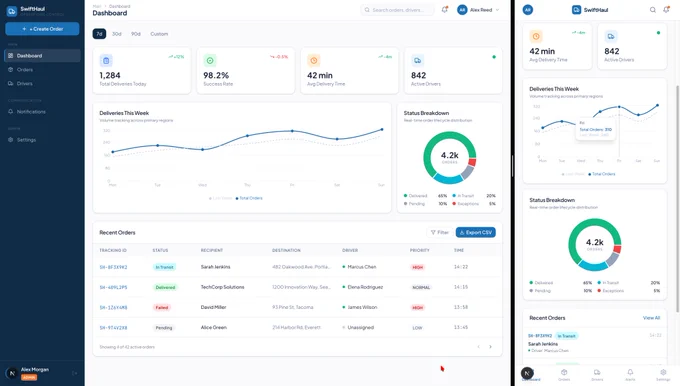Click the Success Rate check icon
This screenshot has height=386, width=680.
tap(210, 60)
